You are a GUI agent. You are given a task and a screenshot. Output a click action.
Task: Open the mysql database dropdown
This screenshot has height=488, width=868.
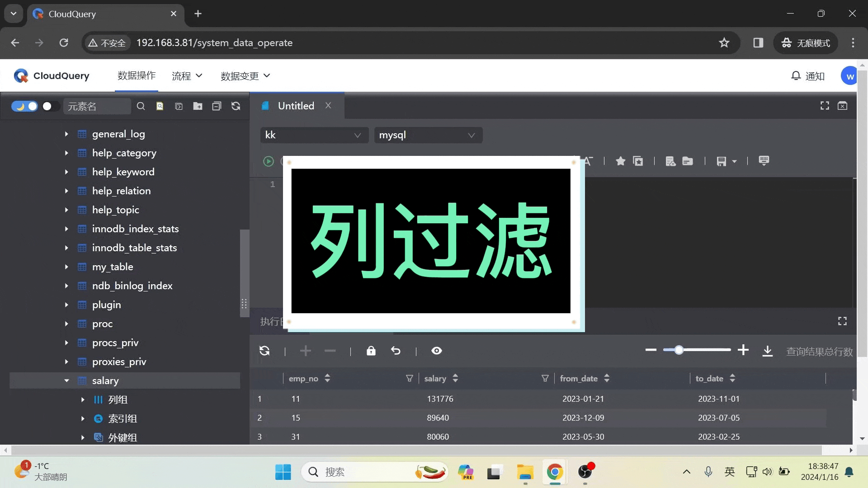(428, 135)
